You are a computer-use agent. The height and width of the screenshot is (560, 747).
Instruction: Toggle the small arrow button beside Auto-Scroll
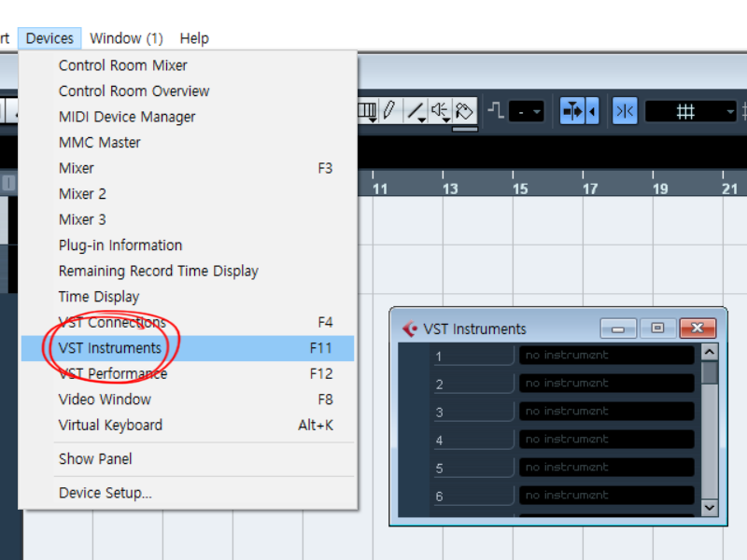[592, 111]
